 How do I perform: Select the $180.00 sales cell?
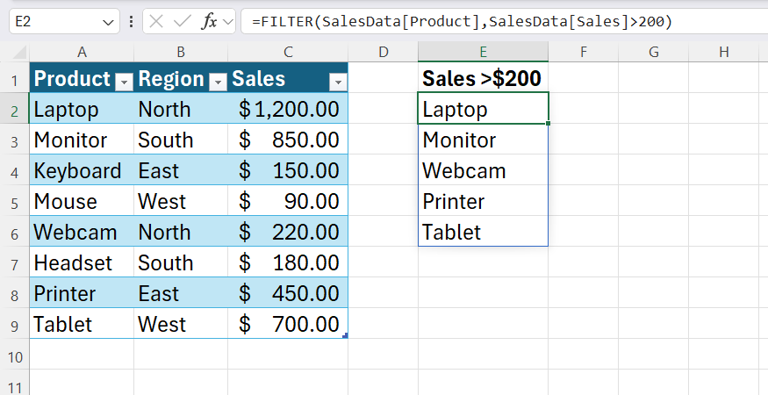coord(288,263)
